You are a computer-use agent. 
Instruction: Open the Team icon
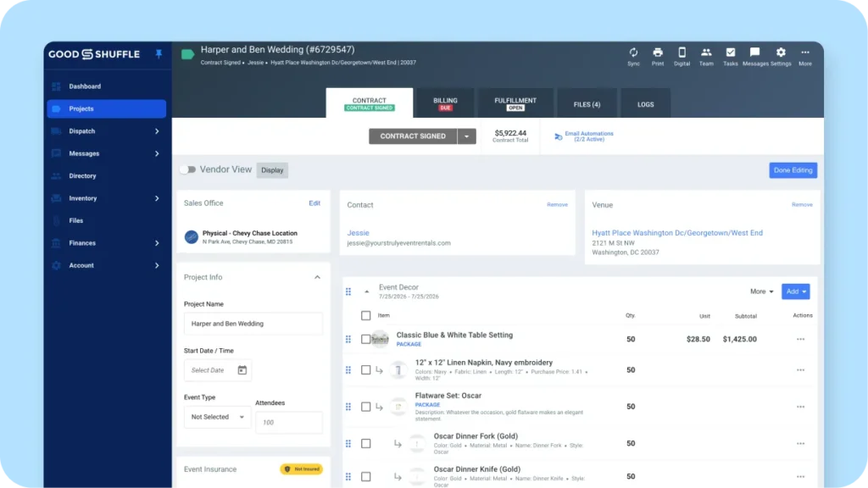(706, 53)
